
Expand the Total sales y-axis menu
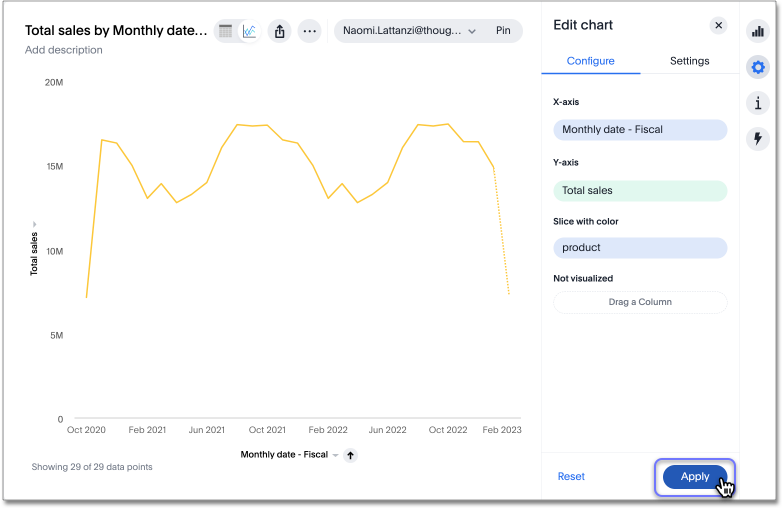tap(34, 224)
